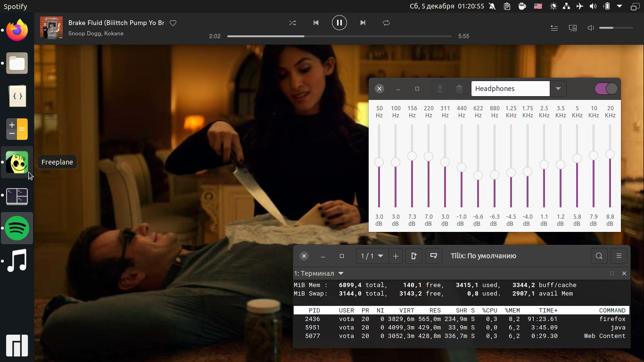Open Tilix hamburger menu
The image size is (644, 362).
coord(619,256)
